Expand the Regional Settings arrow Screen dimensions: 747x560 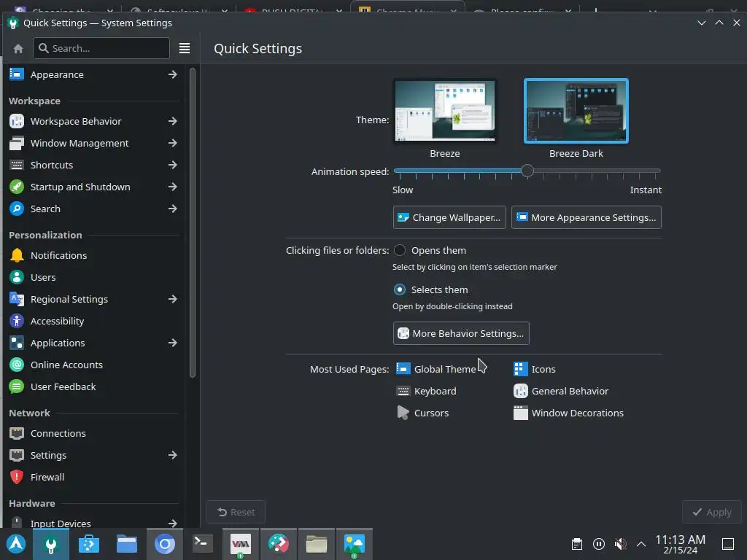[172, 299]
